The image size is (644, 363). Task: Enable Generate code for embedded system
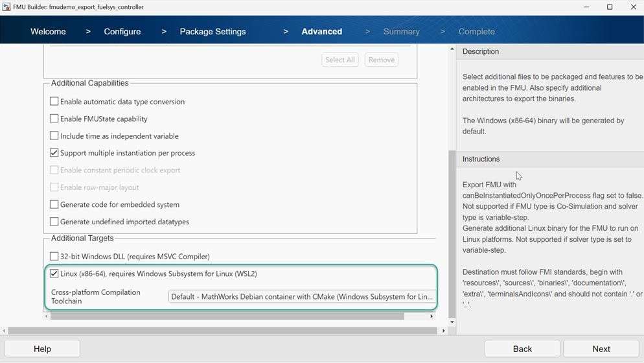[x=54, y=205]
